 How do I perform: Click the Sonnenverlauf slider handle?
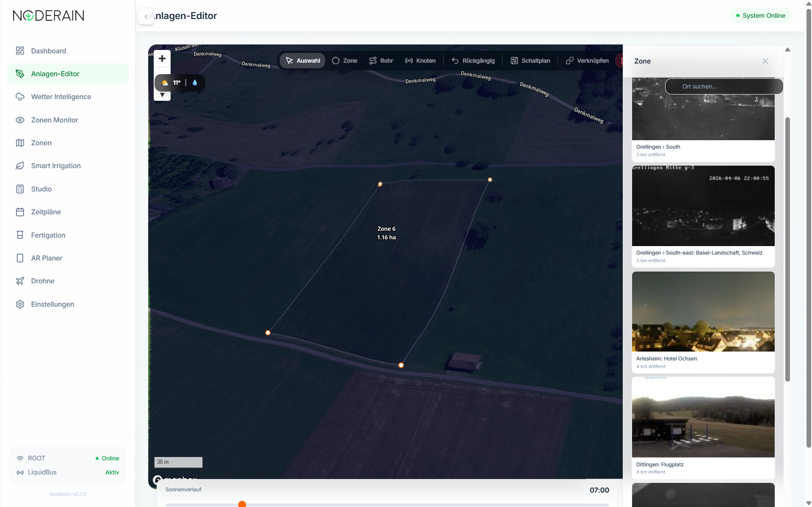(242, 504)
